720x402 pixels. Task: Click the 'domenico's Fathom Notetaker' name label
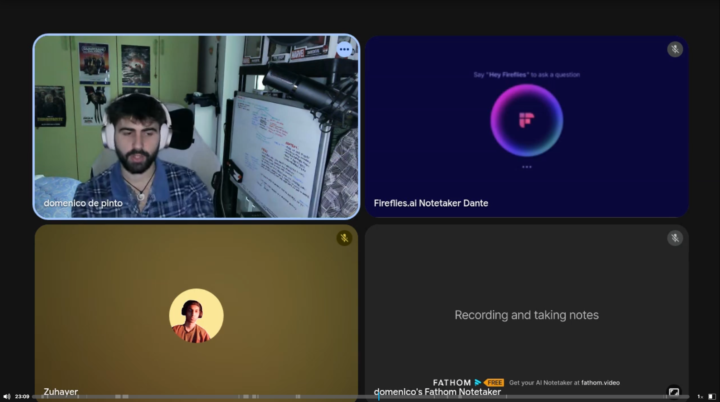(x=437, y=392)
